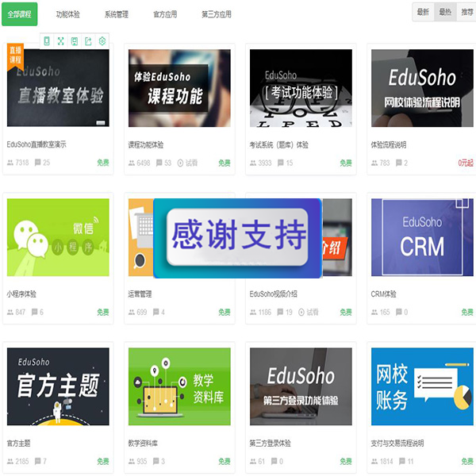Click the 0元起 price on 体验流程说明 card
The width and height of the screenshot is (476, 476).
click(466, 163)
